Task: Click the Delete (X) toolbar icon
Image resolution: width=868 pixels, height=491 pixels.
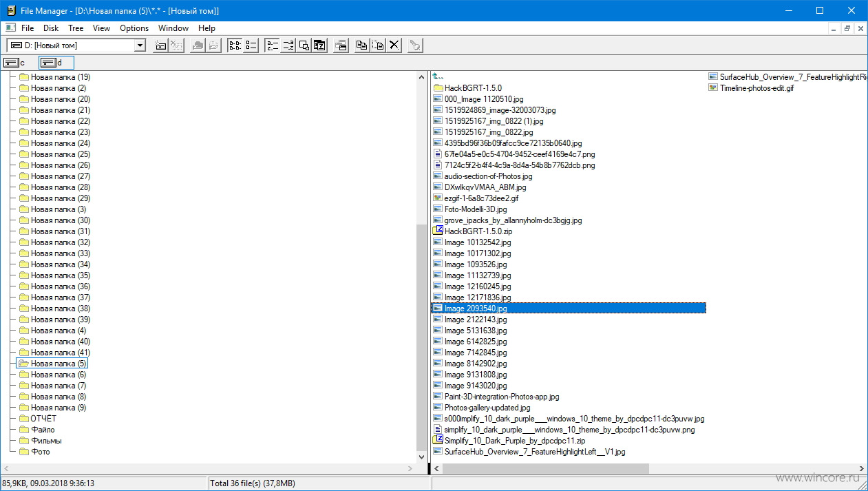Action: pos(394,45)
